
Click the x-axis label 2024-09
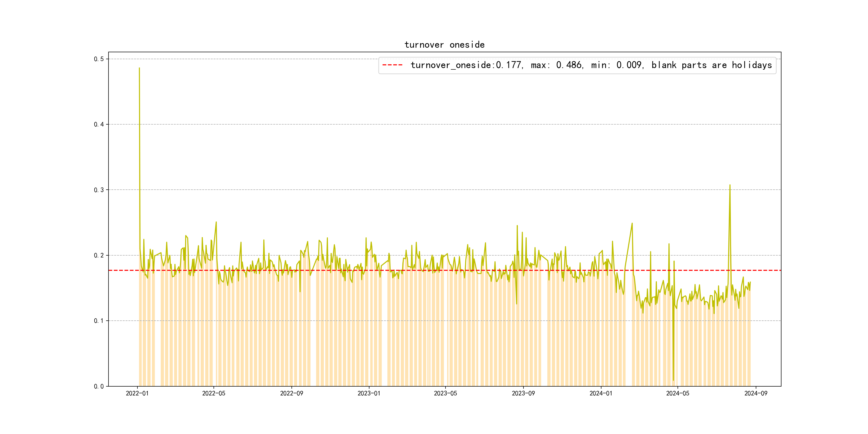pyautogui.click(x=755, y=394)
